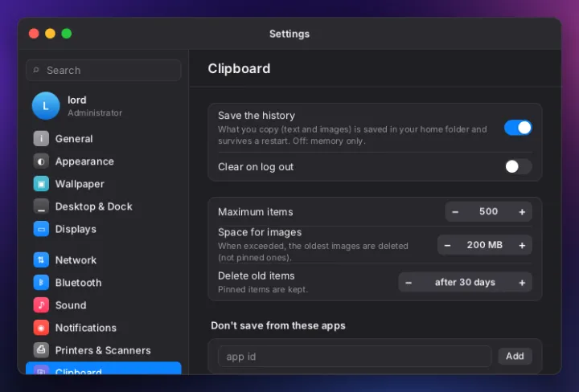Close the Settings window with red button
The height and width of the screenshot is (392, 579).
tap(34, 34)
